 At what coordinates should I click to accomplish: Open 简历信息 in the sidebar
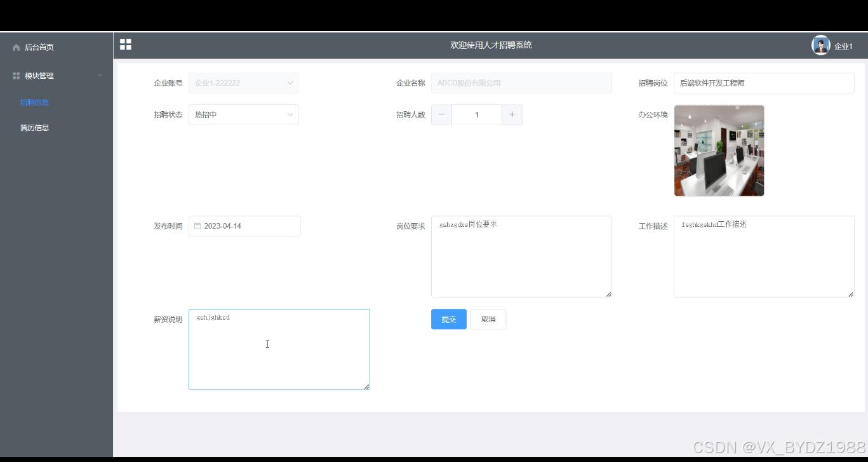click(34, 128)
